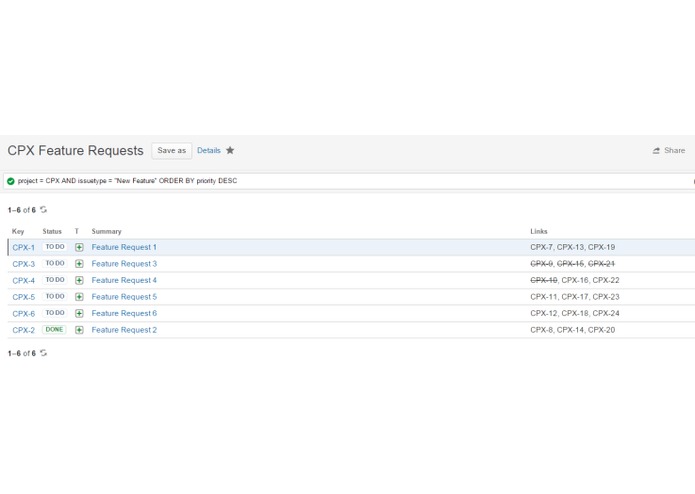Click the favorite star icon next to Details
The height and width of the screenshot is (494, 695).
click(230, 150)
